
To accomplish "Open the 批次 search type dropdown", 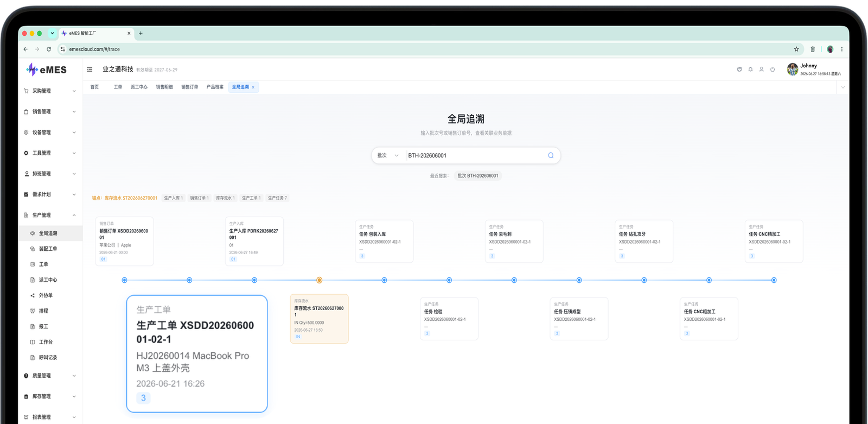I will pos(388,155).
